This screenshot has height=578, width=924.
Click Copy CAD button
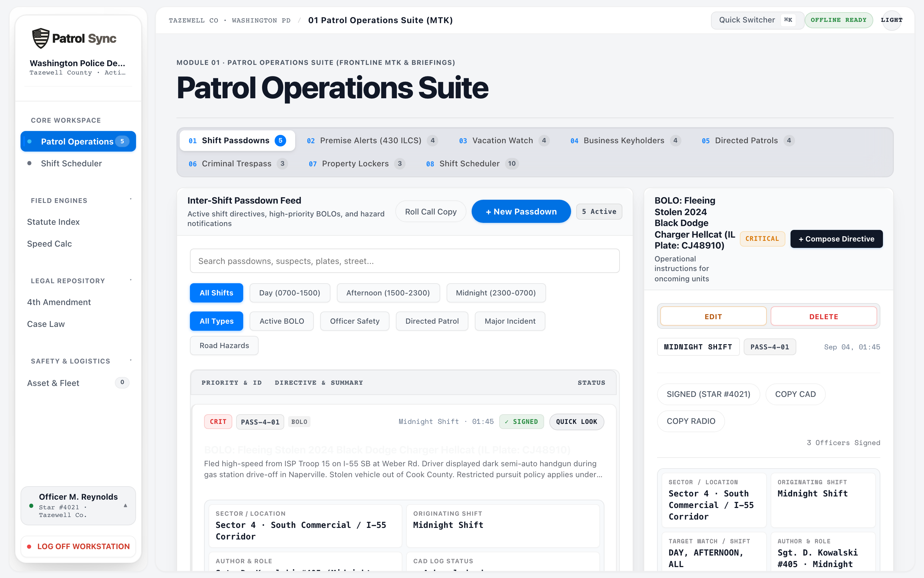pyautogui.click(x=795, y=394)
